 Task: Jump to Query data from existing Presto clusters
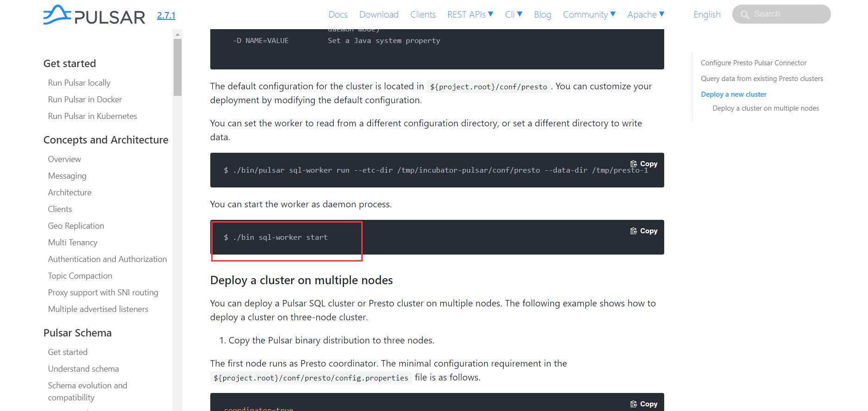point(762,79)
